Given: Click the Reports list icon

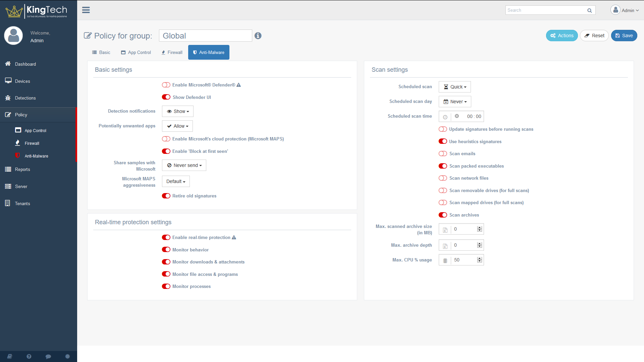Looking at the screenshot, I should (8, 169).
